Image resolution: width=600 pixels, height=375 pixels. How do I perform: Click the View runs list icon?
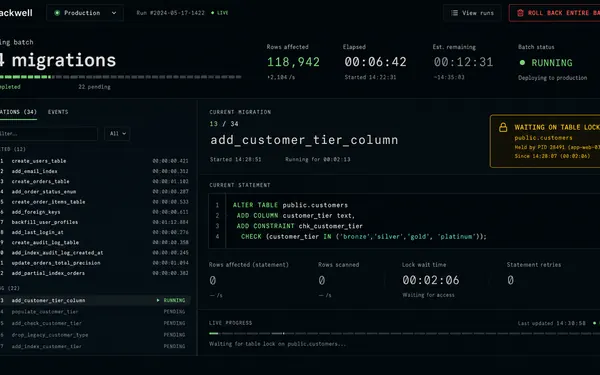454,13
